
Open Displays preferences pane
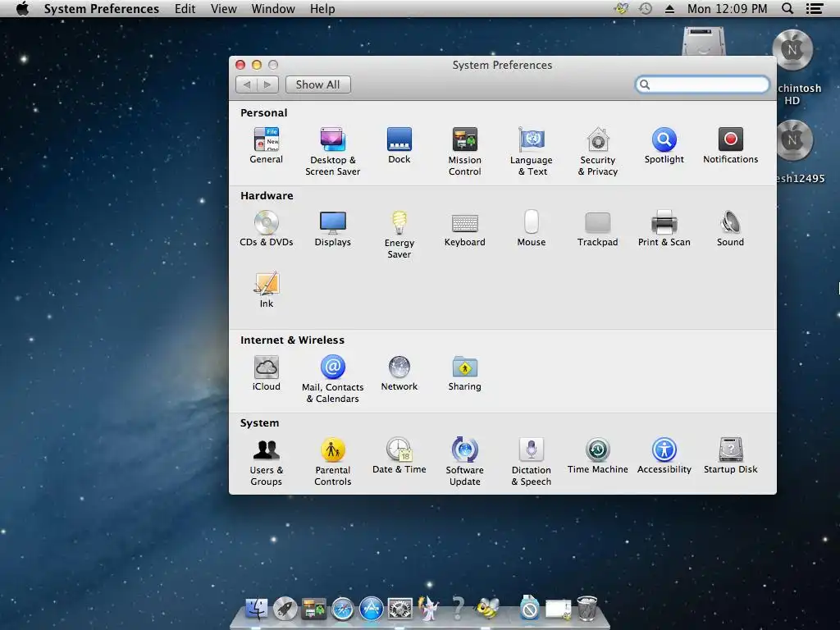(x=333, y=228)
